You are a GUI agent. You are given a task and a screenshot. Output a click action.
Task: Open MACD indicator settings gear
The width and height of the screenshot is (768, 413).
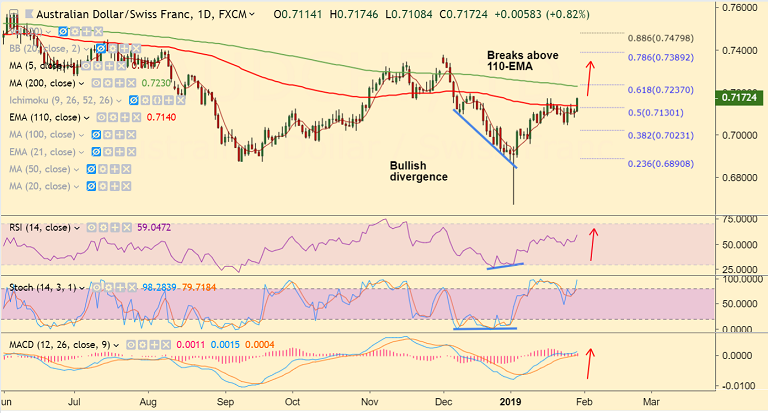(x=143, y=345)
